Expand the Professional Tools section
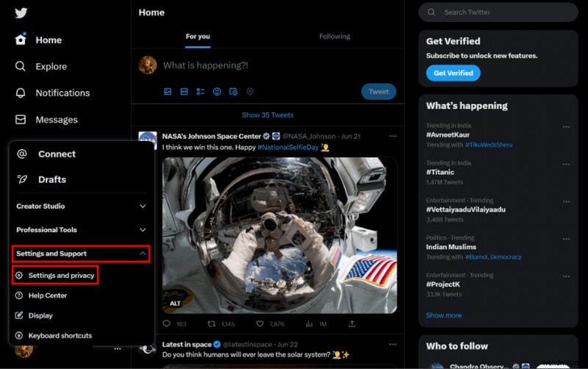This screenshot has height=369, width=588. (81, 229)
